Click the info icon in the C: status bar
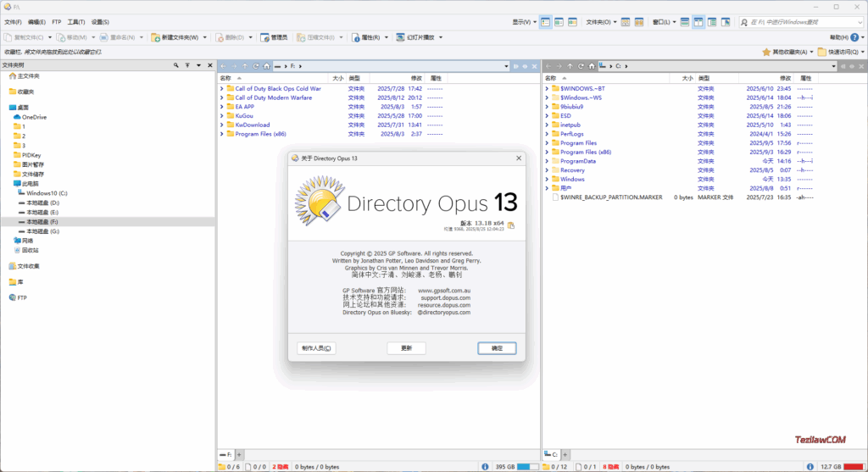This screenshot has width=868, height=472. [x=810, y=467]
